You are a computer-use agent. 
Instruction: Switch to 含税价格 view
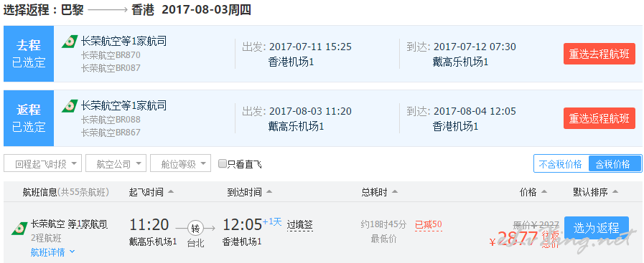pyautogui.click(x=615, y=164)
